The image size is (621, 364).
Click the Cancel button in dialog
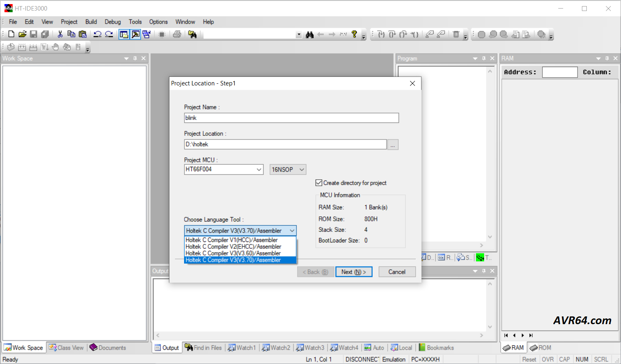pos(397,272)
